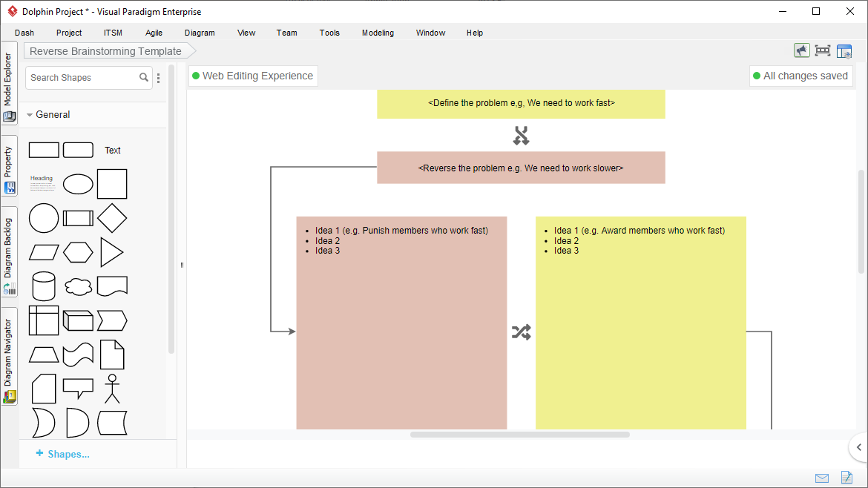The height and width of the screenshot is (488, 868).
Task: Pick the crescent or-shape
Action: [44, 423]
